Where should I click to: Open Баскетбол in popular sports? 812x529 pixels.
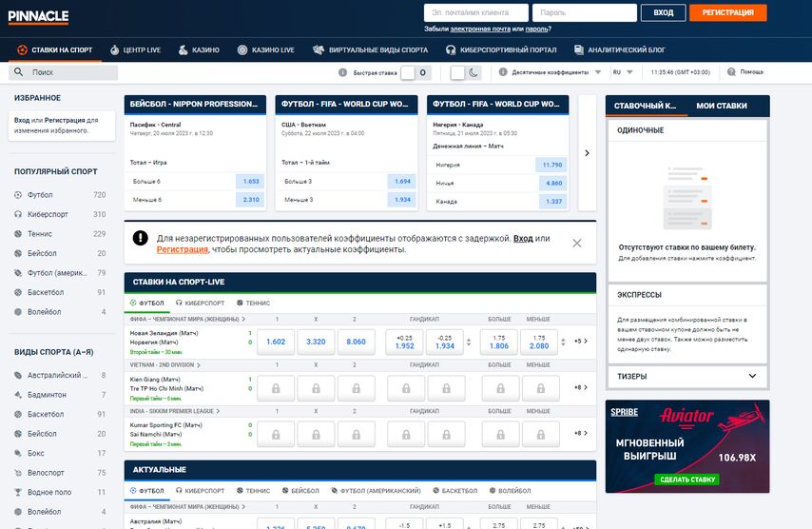pos(60,292)
